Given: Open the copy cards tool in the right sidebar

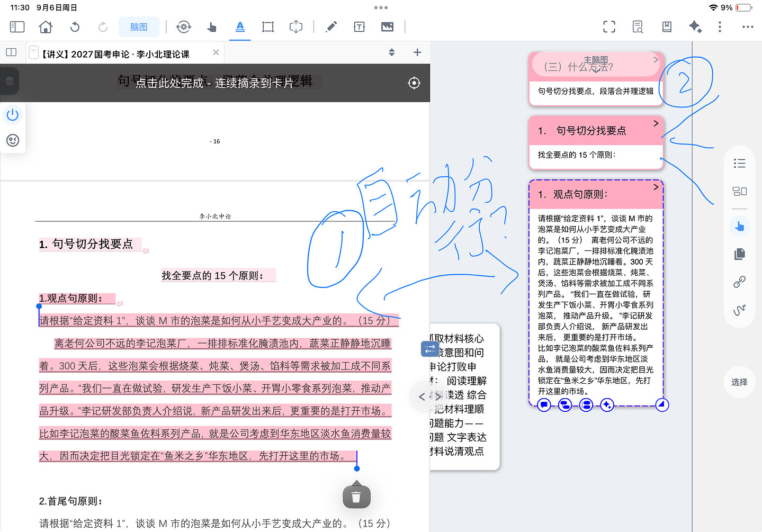Looking at the screenshot, I should pyautogui.click(x=740, y=254).
